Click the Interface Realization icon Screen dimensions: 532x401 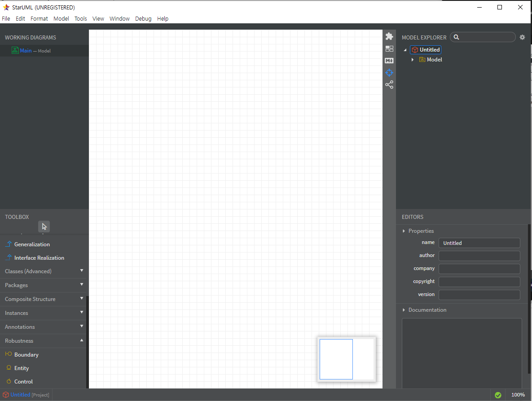[9, 257]
